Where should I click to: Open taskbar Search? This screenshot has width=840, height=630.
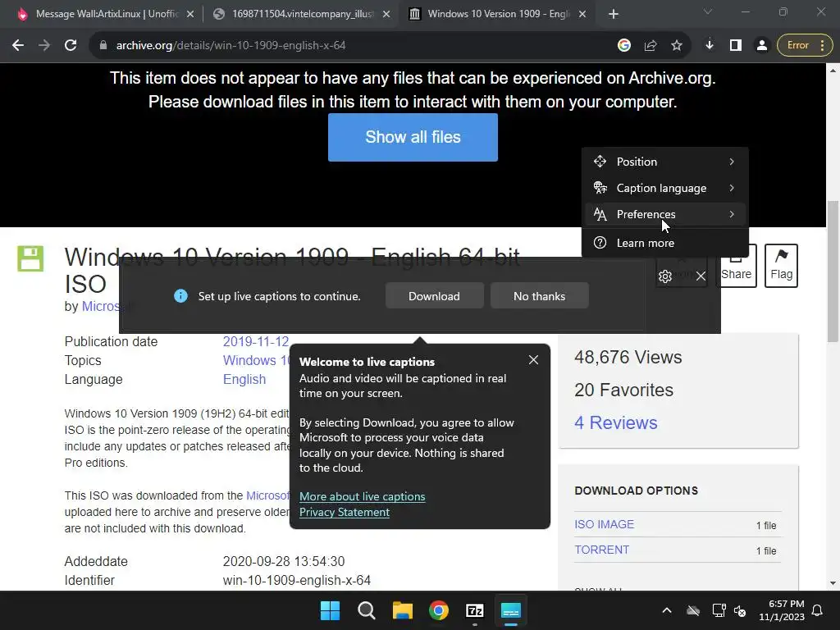[x=367, y=610]
